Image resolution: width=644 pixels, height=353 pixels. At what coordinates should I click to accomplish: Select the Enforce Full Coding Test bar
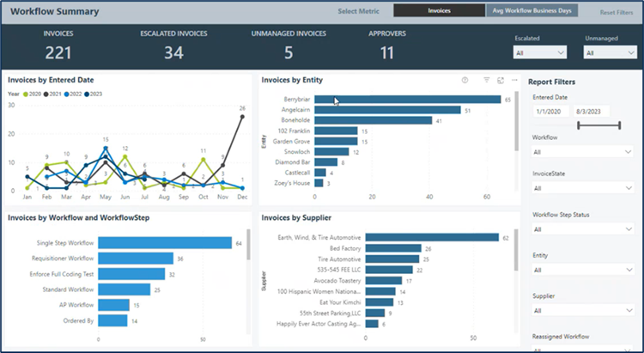(131, 274)
